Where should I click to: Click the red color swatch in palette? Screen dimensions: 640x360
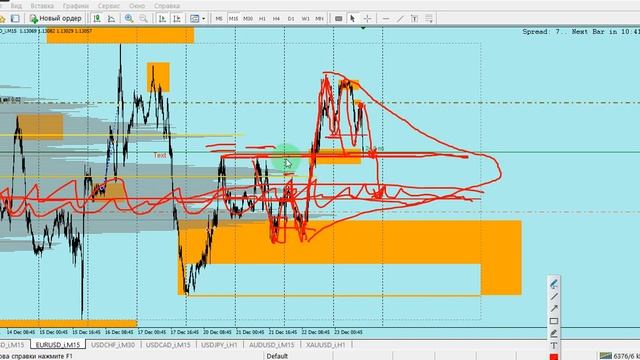tap(553, 357)
